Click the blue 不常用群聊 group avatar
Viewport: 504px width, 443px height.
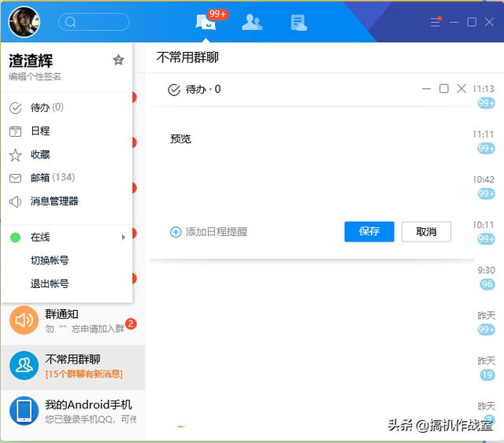[24, 366]
